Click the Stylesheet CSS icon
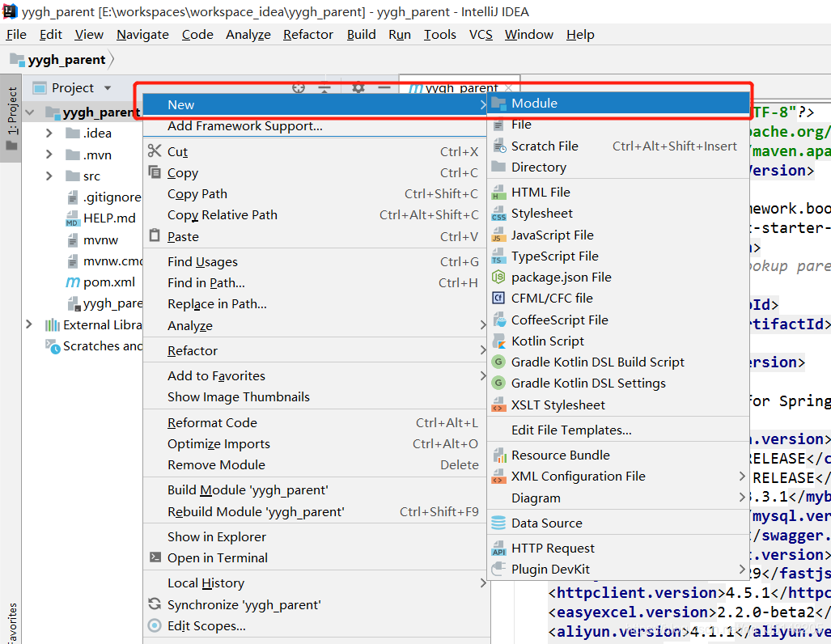 pos(498,213)
